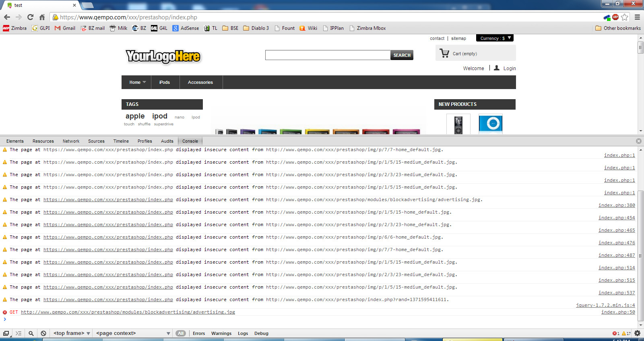
Task: Dock DevTools to separate window icon
Action: point(6,333)
